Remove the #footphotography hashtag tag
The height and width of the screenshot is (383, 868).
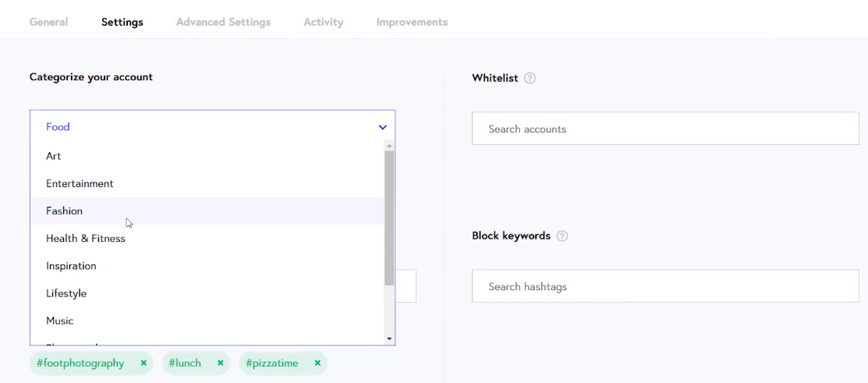coord(143,363)
